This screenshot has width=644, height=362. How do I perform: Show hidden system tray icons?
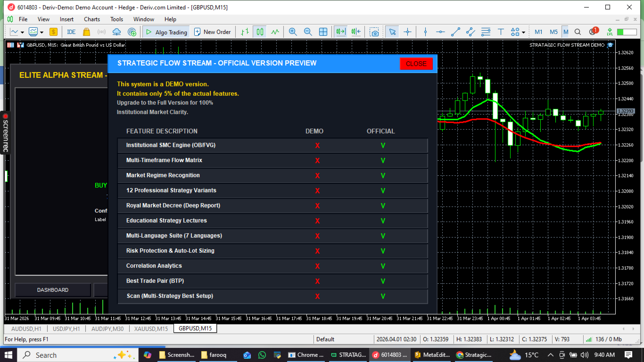pyautogui.click(x=550, y=355)
